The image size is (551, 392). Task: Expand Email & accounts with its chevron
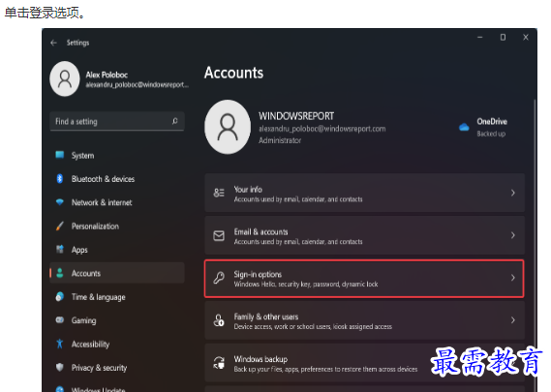click(513, 235)
